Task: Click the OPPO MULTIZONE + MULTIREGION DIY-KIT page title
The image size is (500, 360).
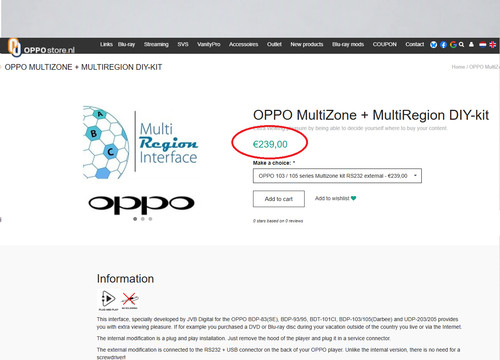Action: point(83,67)
